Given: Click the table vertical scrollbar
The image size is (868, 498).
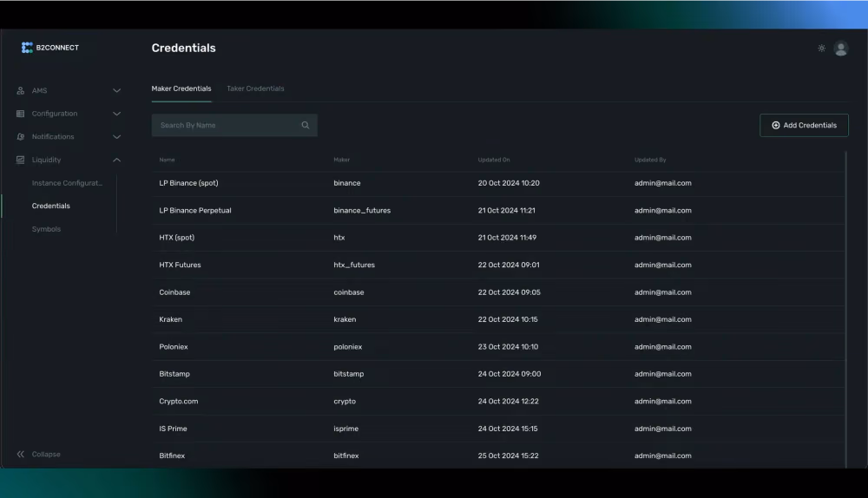Looking at the screenshot, I should [x=845, y=310].
